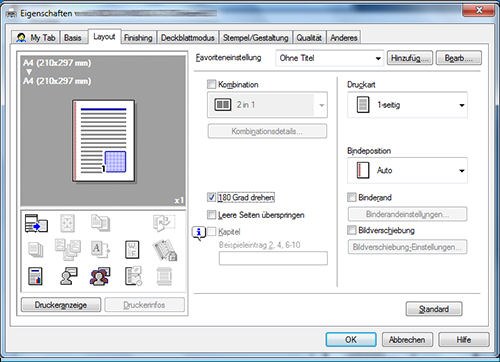This screenshot has height=362, width=500.
Task: Click the x1 copy count in preview
Action: (x=179, y=200)
